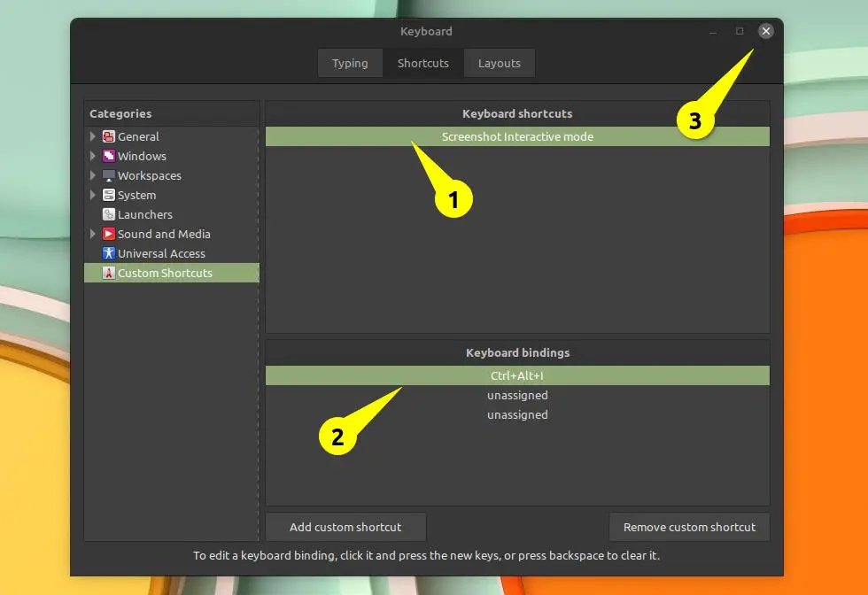Switch to the Layouts tab
This screenshot has width=868, height=595.
[500, 63]
